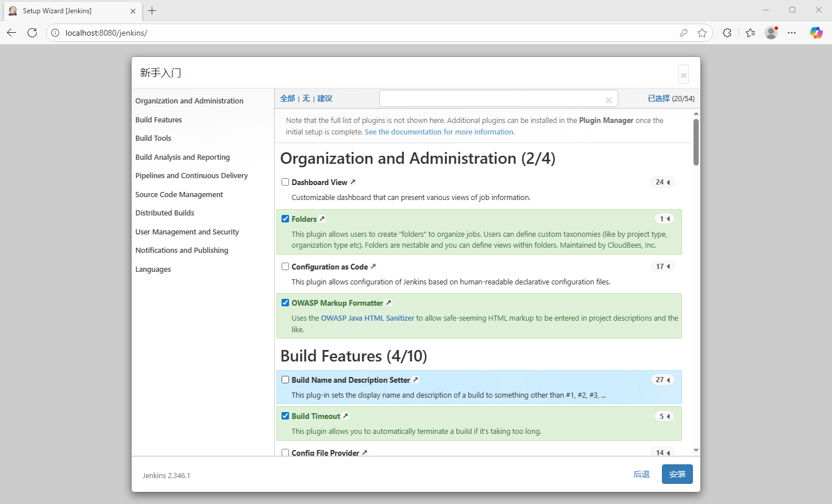This screenshot has height=504, width=832.
Task: Click the browser address bar URL
Action: tap(106, 33)
